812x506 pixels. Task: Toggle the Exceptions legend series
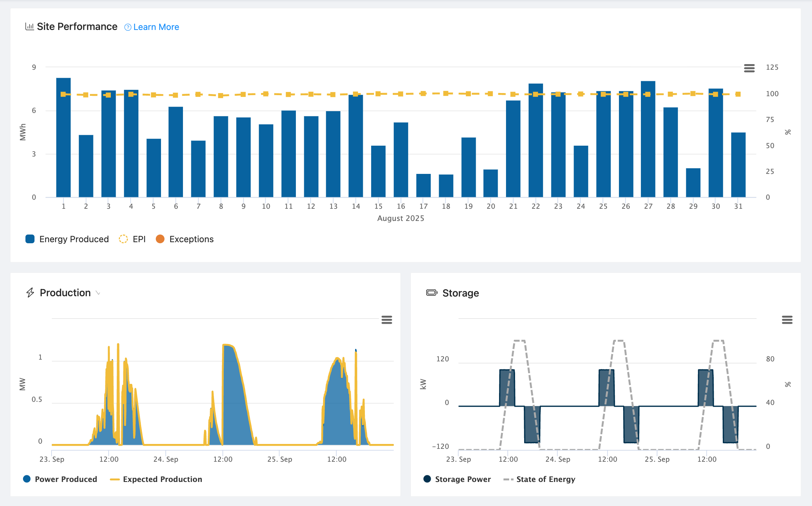coord(191,239)
